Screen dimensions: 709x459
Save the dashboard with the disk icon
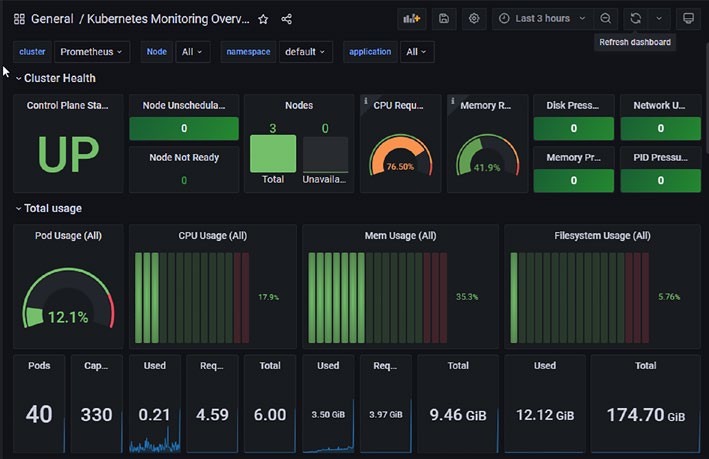coord(444,19)
